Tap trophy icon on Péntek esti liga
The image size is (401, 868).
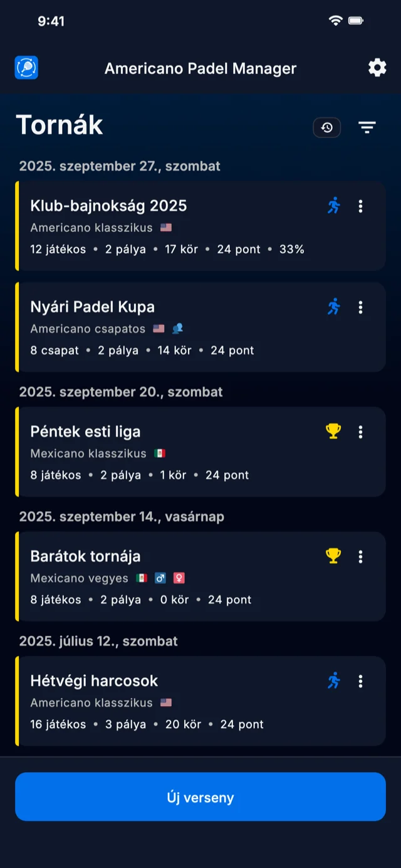333,431
